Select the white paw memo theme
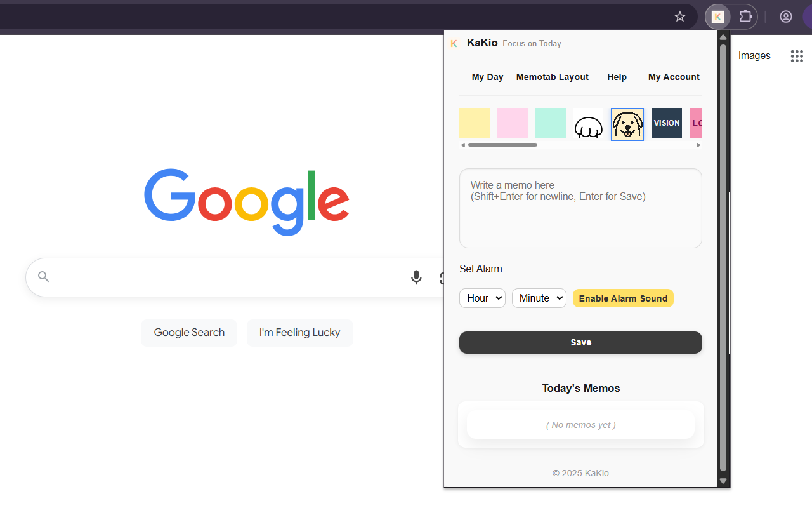This screenshot has height=508, width=812. [x=589, y=124]
